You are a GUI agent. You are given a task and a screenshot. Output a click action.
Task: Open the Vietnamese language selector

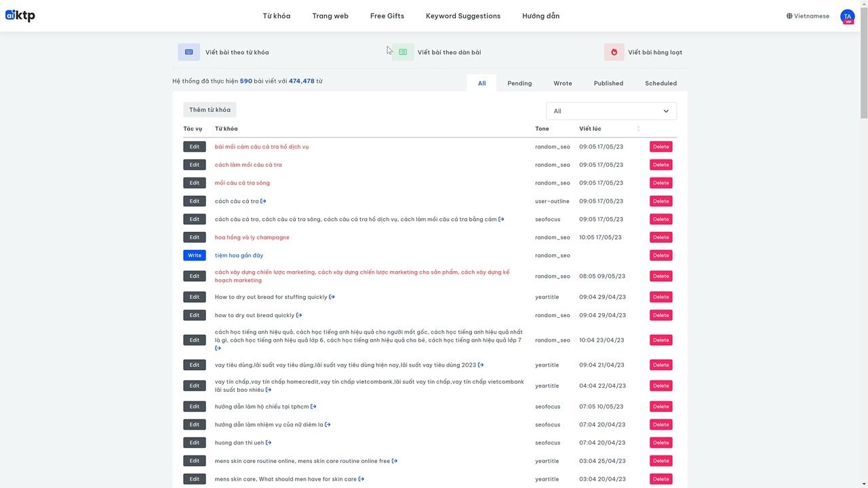point(808,16)
